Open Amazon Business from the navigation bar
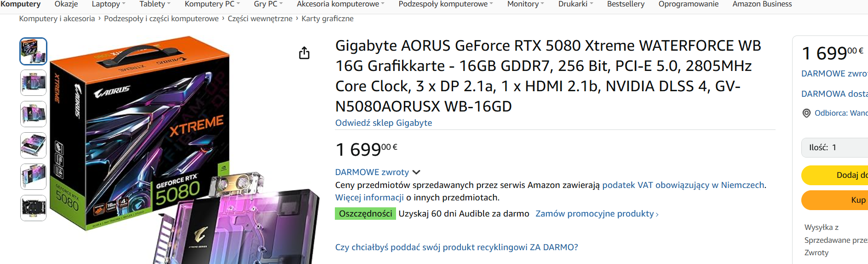Screen dimensions: 868x264 (x=762, y=4)
